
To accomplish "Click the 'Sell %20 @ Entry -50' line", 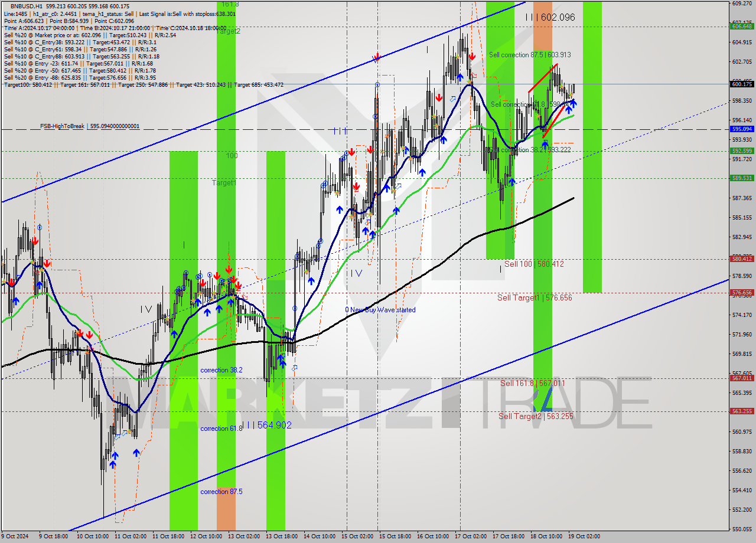I will [80, 70].
